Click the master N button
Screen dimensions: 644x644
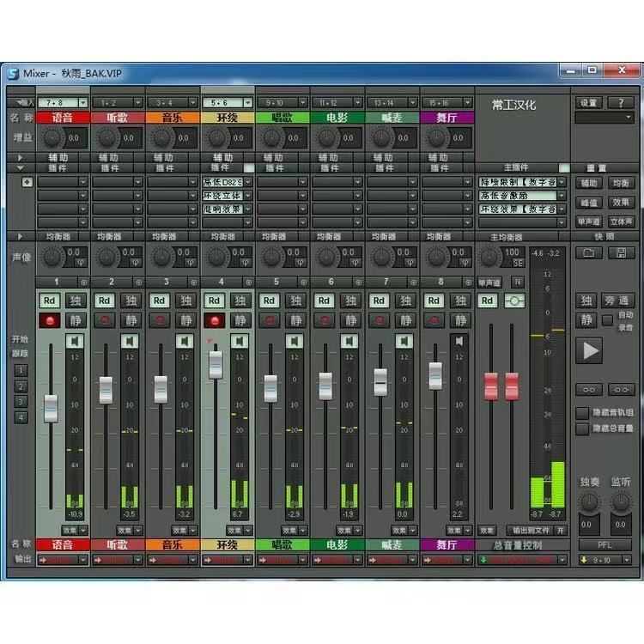518,282
